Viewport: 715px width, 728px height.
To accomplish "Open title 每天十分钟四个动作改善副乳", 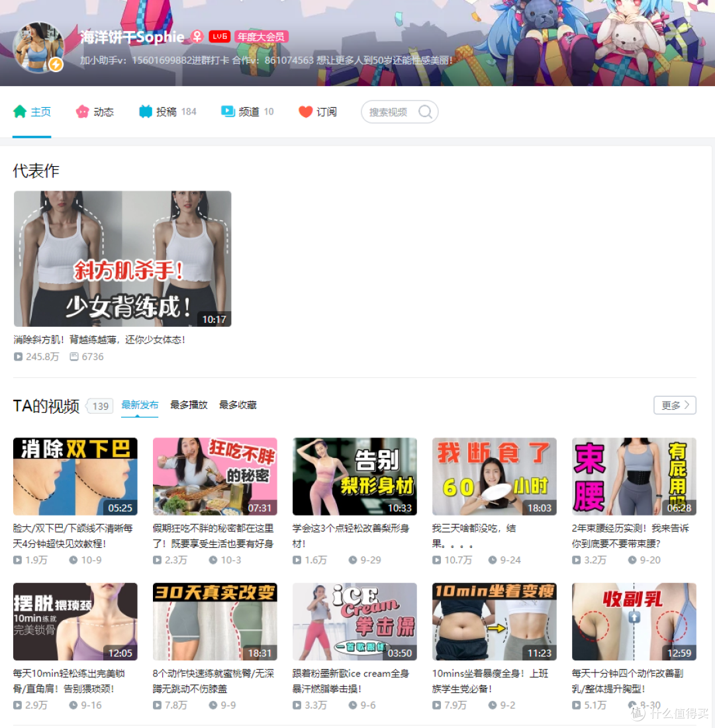I will point(628,681).
